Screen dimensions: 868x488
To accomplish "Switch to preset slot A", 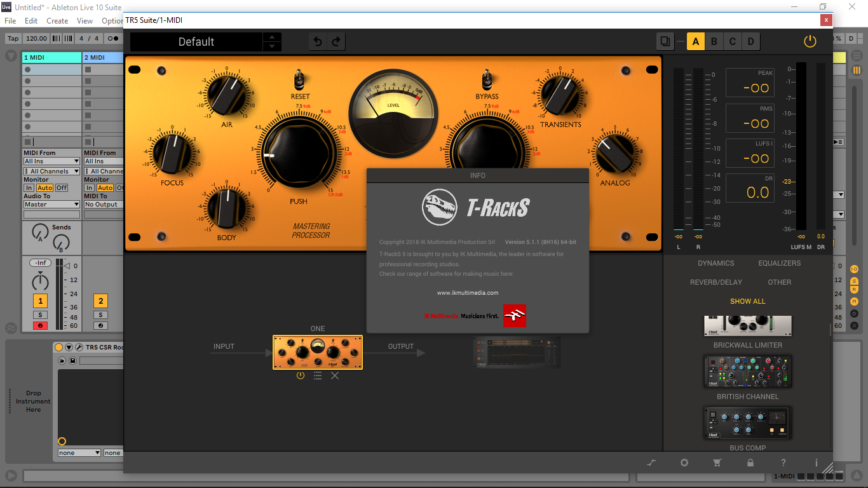I will (x=696, y=42).
